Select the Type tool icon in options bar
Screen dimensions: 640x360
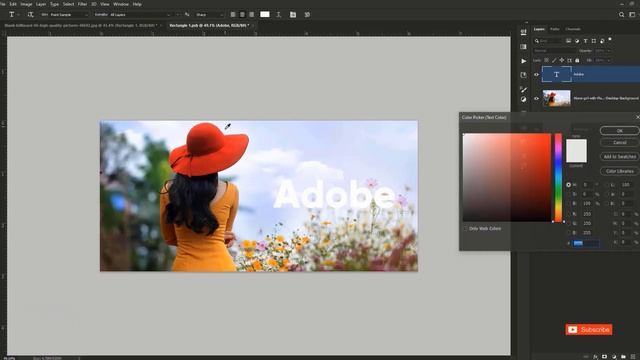point(11,15)
